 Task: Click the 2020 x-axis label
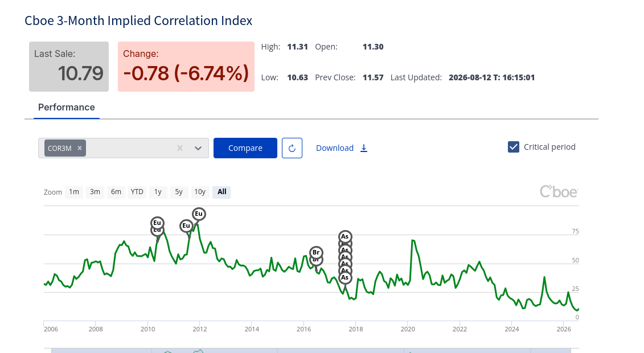click(408, 329)
